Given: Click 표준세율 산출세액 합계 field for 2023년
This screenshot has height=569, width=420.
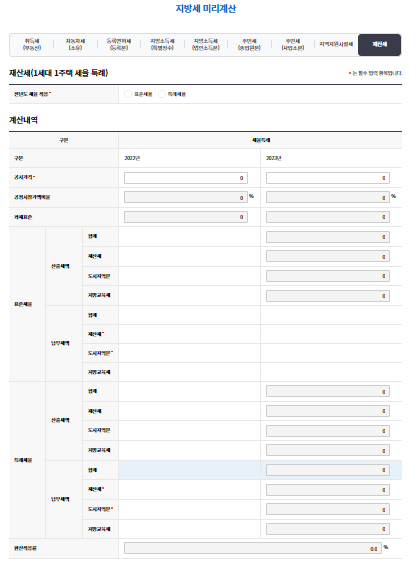Looking at the screenshot, I should pos(328,237).
